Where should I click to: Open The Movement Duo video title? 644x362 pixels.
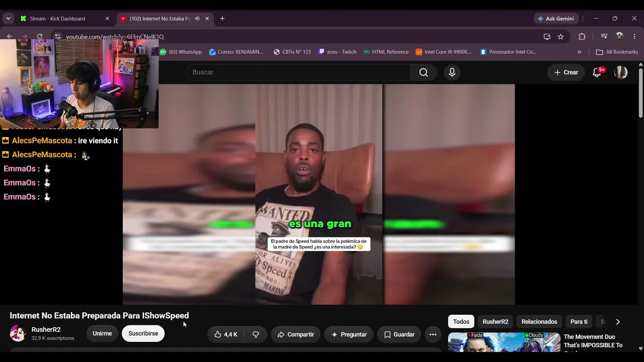tap(594, 342)
